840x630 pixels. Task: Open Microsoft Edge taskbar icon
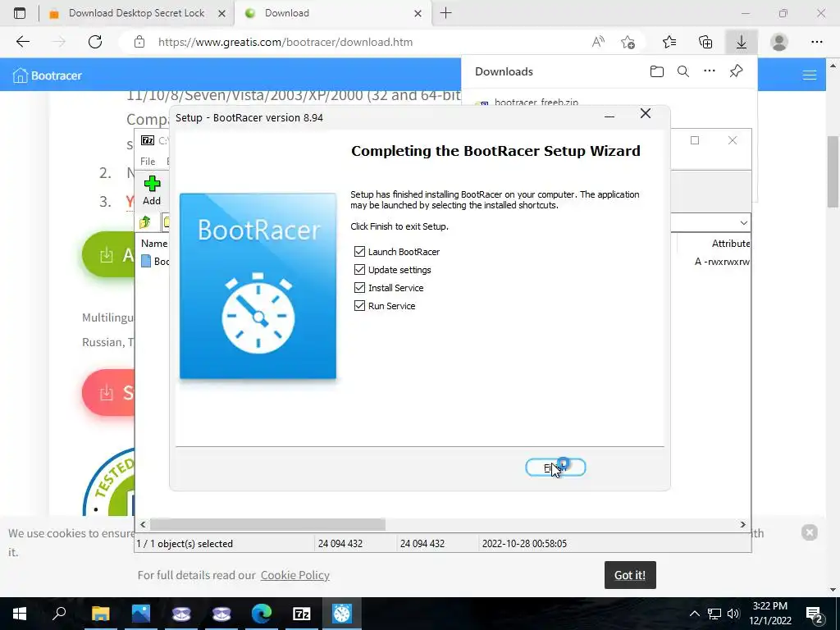[x=262, y=614]
